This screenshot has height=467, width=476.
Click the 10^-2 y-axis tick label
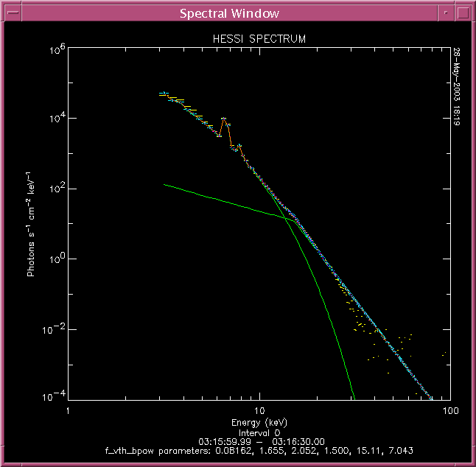[x=54, y=329]
